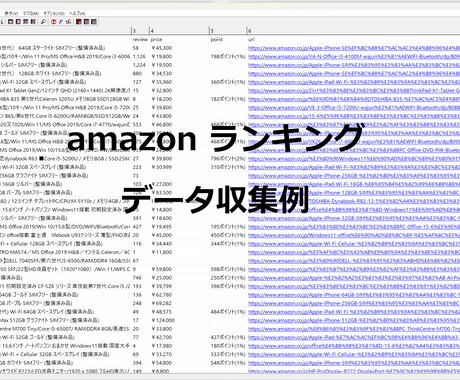Viewport: 460px width, 380px height.
Task: Select the price cell ¥124,000
Action: point(163,320)
